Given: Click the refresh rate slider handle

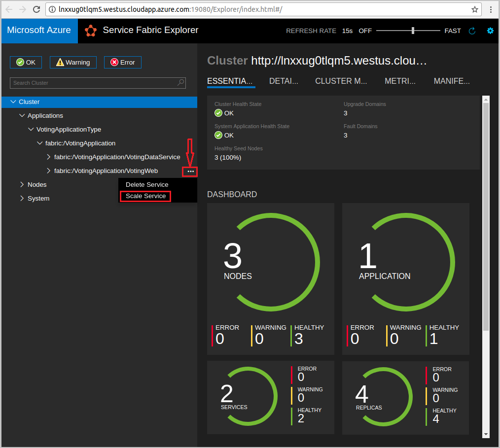Looking at the screenshot, I should tap(413, 31).
